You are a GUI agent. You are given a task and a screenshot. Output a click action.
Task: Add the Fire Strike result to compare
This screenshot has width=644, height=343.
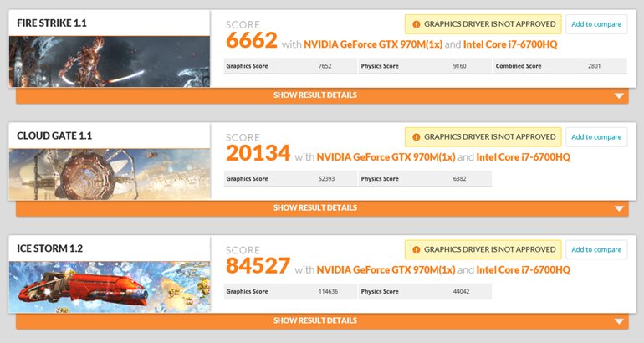(596, 24)
